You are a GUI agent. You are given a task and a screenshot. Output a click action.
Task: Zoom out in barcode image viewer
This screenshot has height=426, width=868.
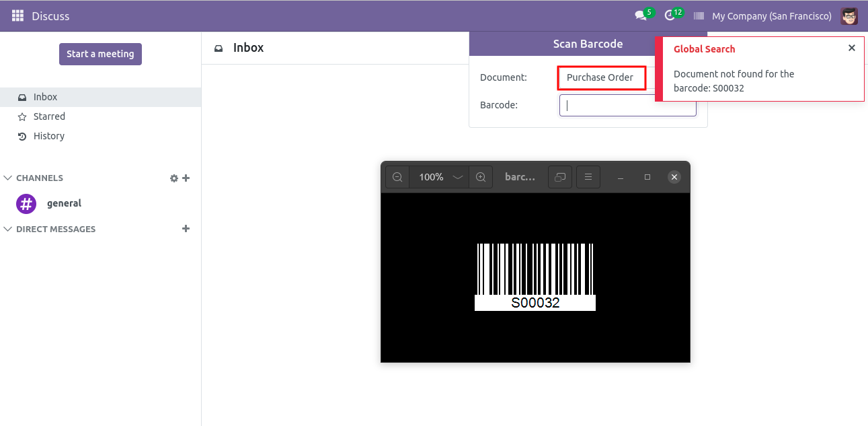(397, 177)
